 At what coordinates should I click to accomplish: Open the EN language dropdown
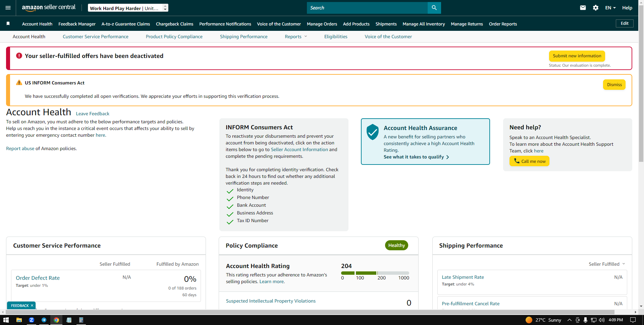(x=610, y=8)
